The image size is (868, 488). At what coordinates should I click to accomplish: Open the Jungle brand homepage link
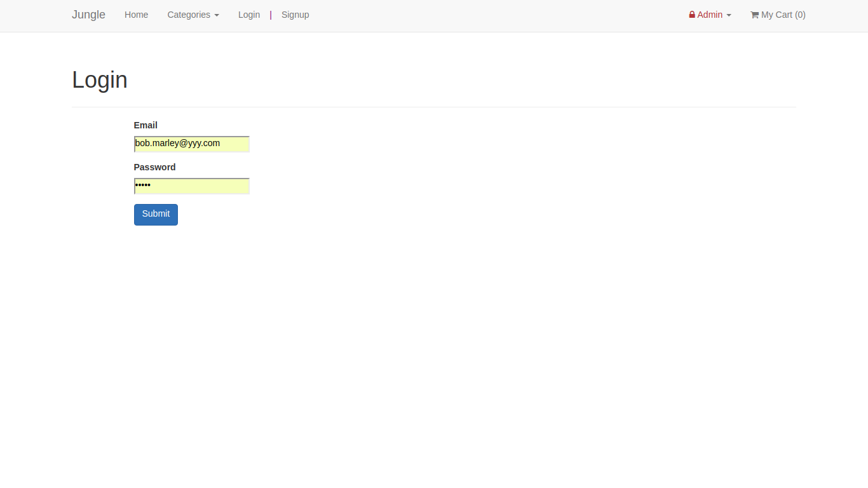pyautogui.click(x=88, y=15)
